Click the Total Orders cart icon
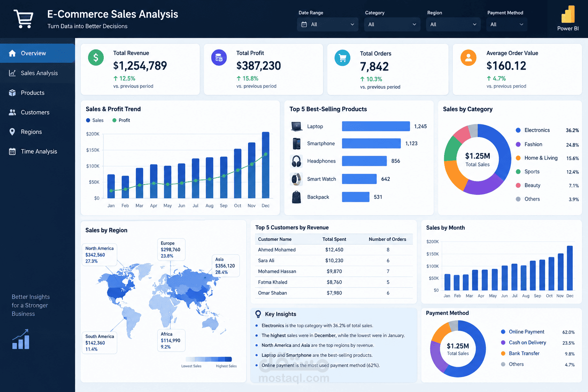 click(343, 58)
